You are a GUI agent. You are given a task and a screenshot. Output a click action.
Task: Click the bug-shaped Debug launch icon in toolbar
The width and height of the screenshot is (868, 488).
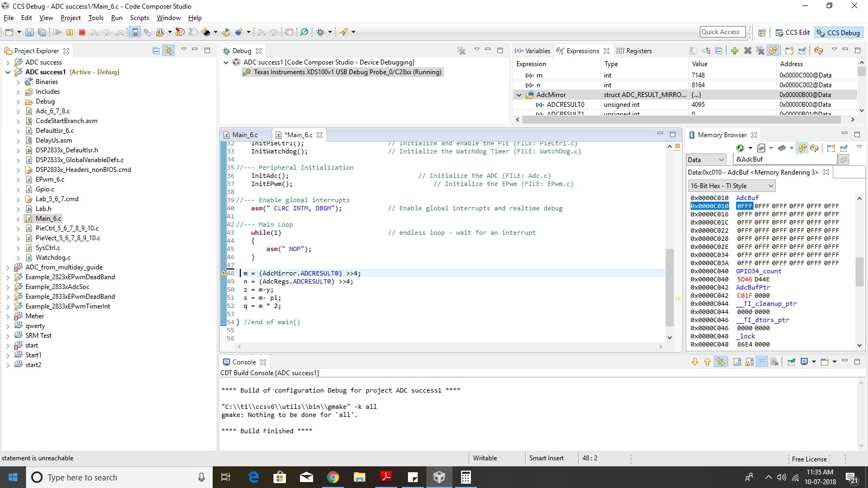[321, 33]
